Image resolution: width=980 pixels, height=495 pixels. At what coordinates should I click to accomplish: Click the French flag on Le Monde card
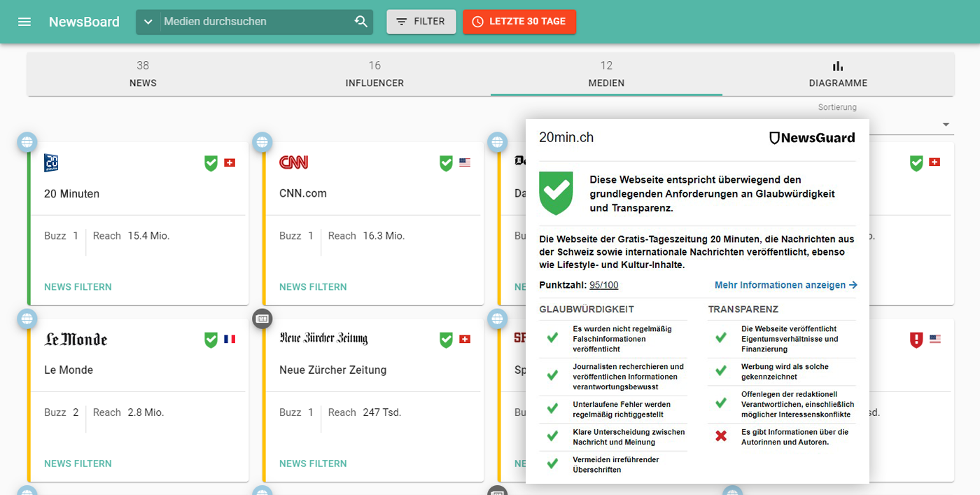[x=230, y=340]
